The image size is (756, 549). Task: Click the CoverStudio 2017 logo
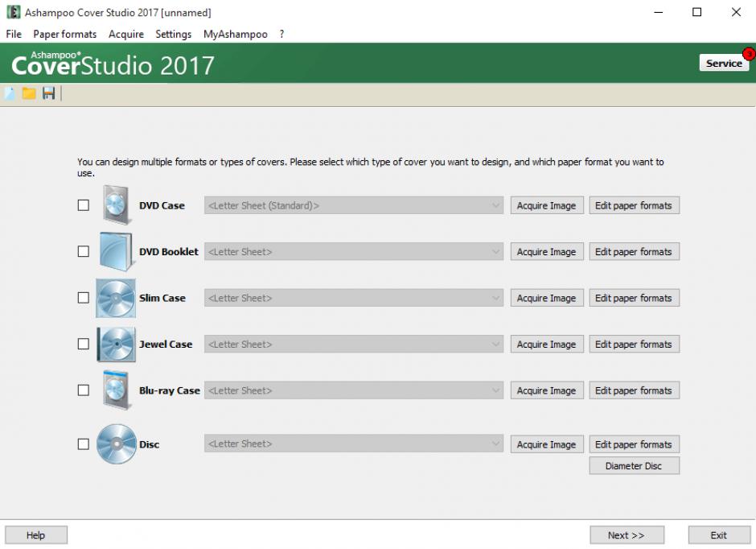[x=113, y=64]
